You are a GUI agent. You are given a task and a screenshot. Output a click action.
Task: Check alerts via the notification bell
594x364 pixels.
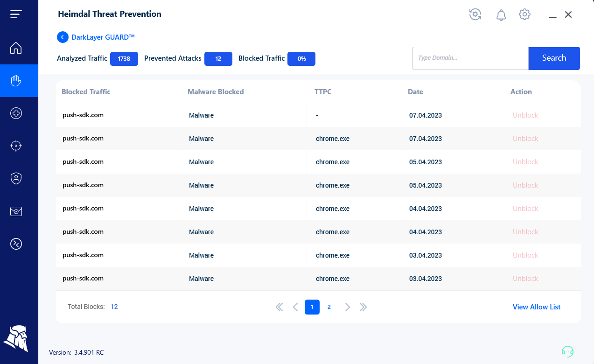point(501,14)
